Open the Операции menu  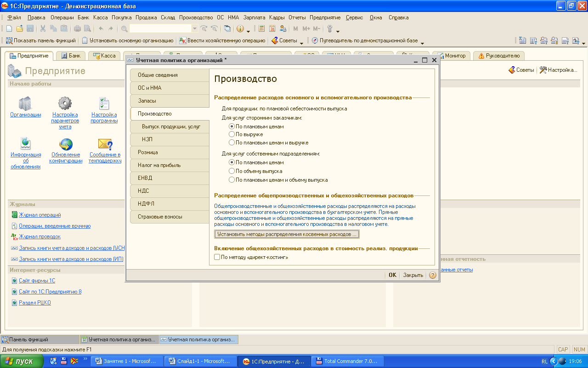(62, 17)
